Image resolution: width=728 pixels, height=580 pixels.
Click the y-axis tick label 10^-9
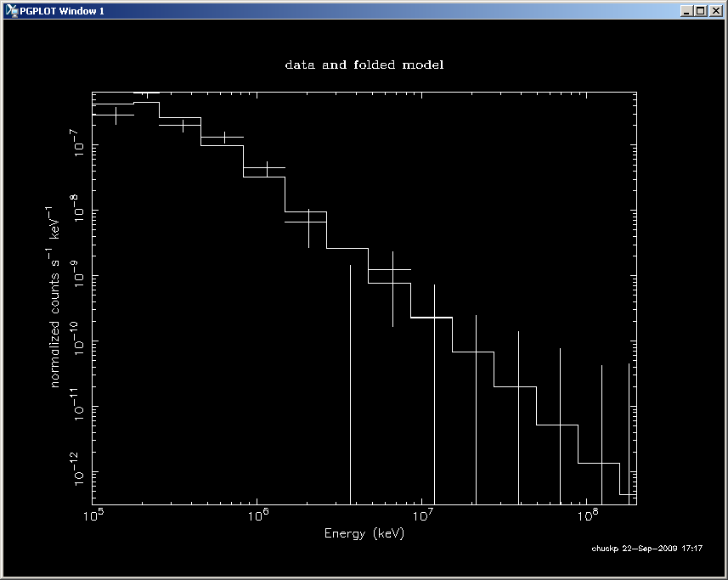pos(77,273)
